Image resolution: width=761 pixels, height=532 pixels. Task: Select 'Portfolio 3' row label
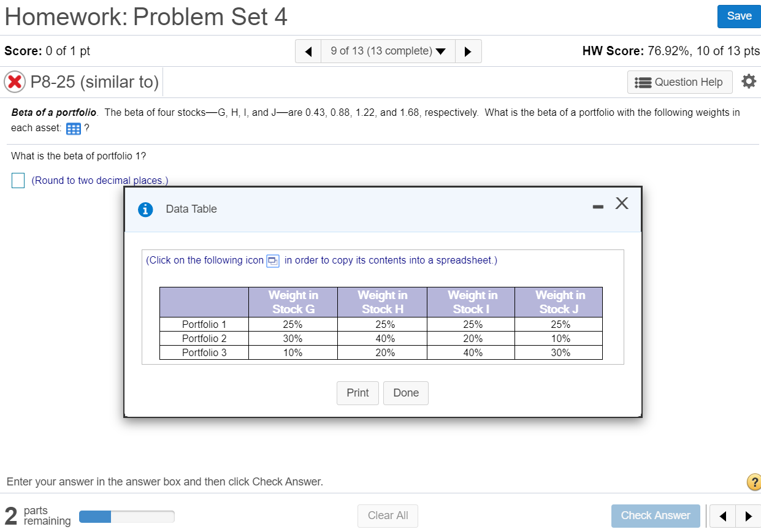point(204,352)
